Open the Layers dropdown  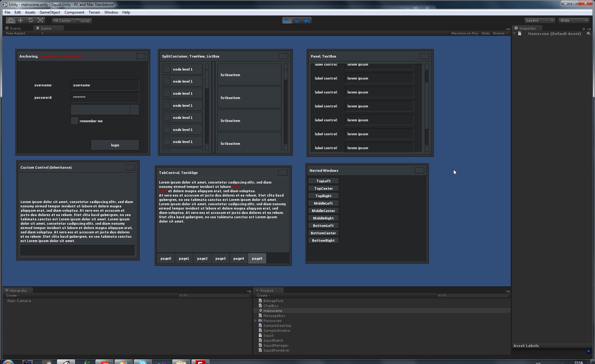click(539, 20)
